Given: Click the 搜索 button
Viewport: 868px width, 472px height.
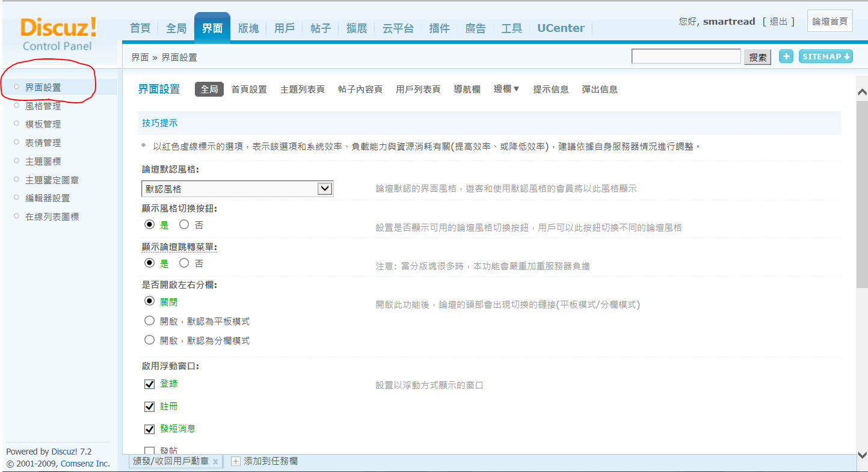Looking at the screenshot, I should point(758,57).
